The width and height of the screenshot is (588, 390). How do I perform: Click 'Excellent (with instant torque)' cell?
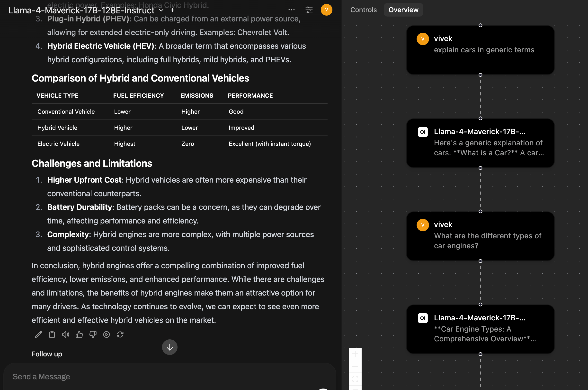pos(270,144)
